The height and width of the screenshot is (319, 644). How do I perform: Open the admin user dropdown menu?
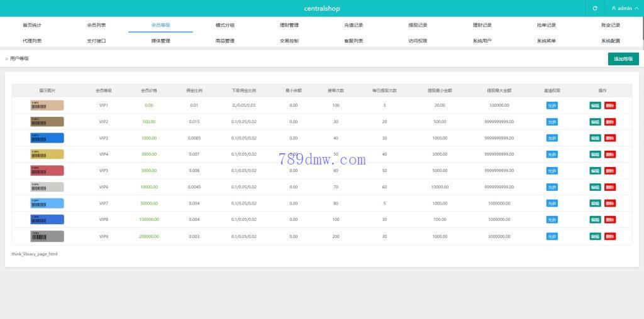pos(625,8)
